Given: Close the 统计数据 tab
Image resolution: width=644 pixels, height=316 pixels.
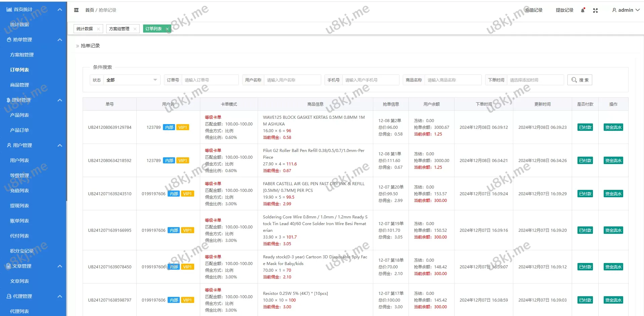Looking at the screenshot, I should pos(98,29).
